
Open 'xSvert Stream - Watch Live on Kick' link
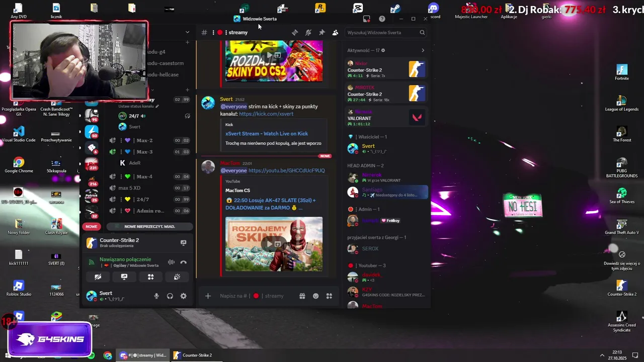(x=267, y=134)
